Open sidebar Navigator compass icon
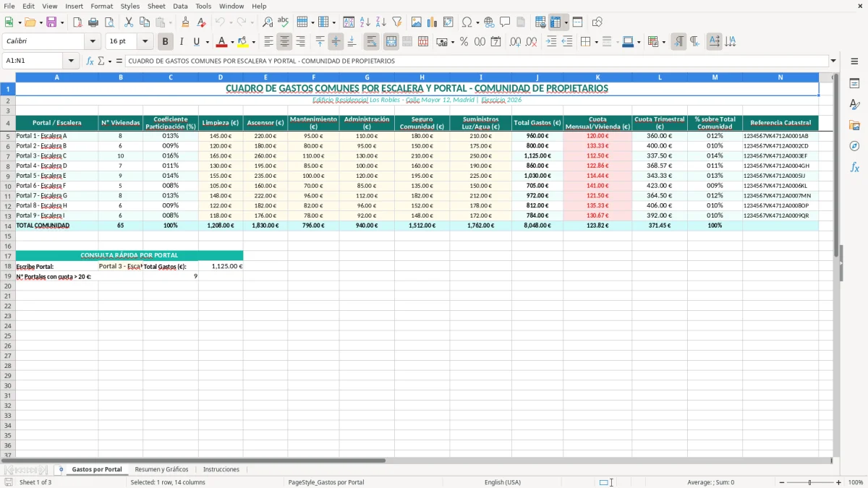868x488 pixels. tap(854, 146)
